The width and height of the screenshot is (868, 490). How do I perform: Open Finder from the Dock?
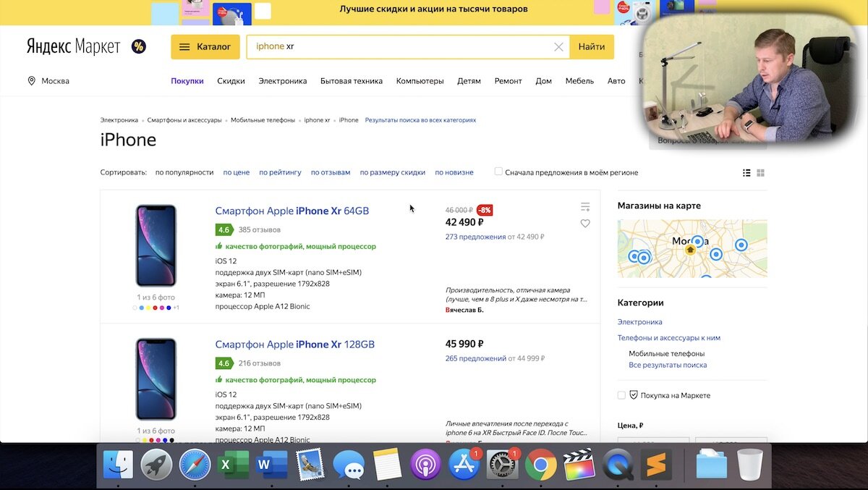[x=118, y=465]
